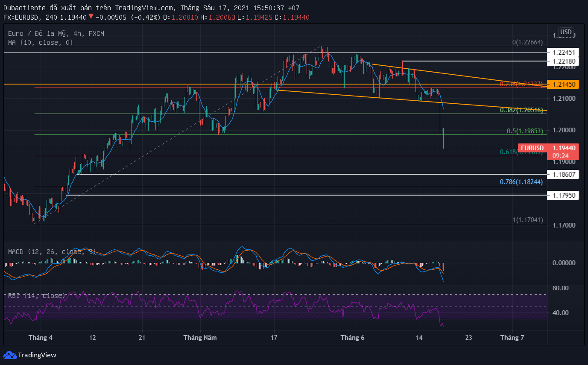Click the 1.22451 price level label
The width and height of the screenshot is (588, 365).
click(563, 53)
